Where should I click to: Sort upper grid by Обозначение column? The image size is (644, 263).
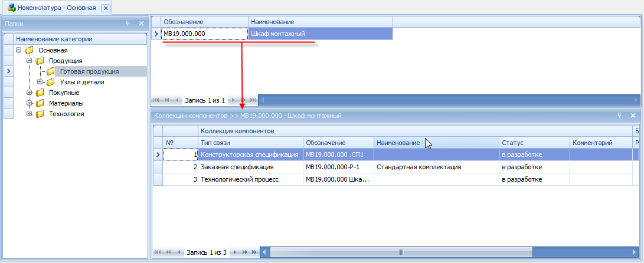(x=205, y=22)
